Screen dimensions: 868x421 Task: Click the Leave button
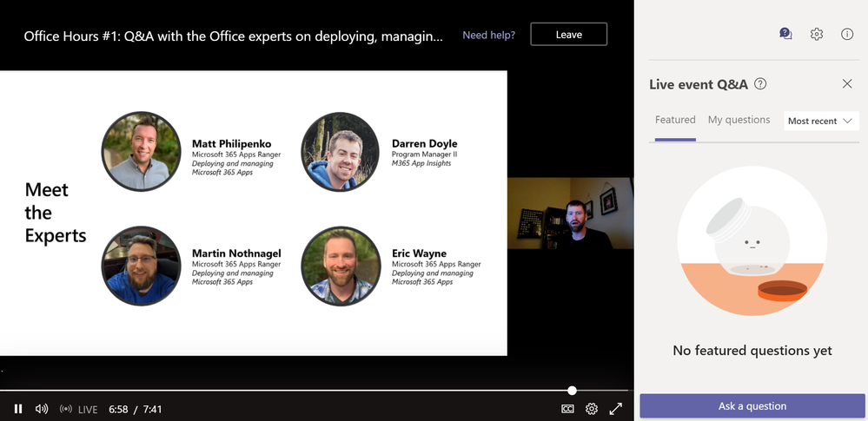568,35
